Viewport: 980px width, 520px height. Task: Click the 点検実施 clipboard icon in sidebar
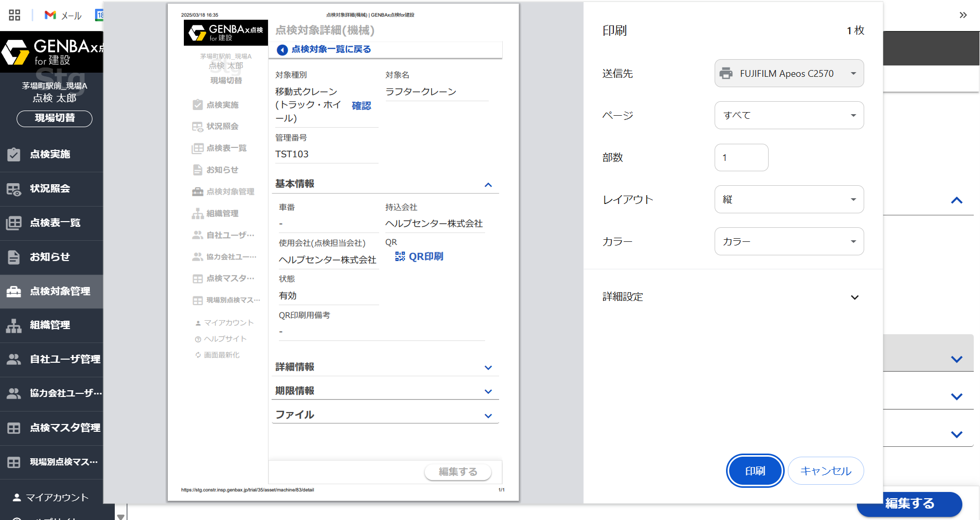(x=14, y=154)
